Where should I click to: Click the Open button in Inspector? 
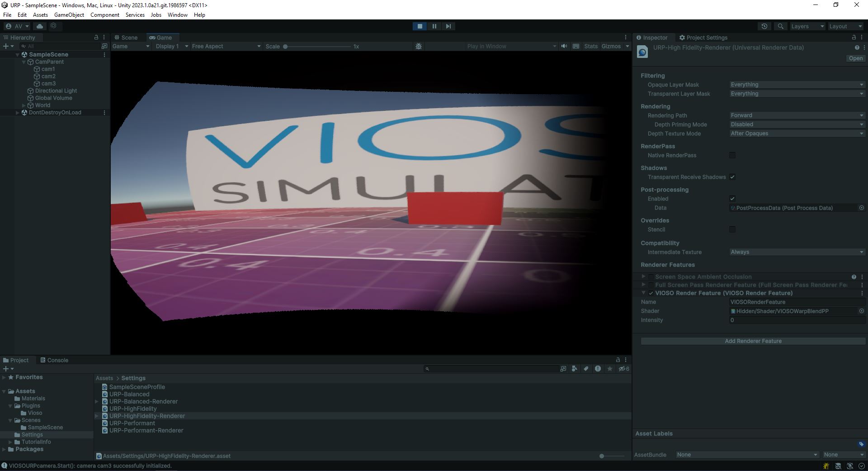pyautogui.click(x=855, y=58)
